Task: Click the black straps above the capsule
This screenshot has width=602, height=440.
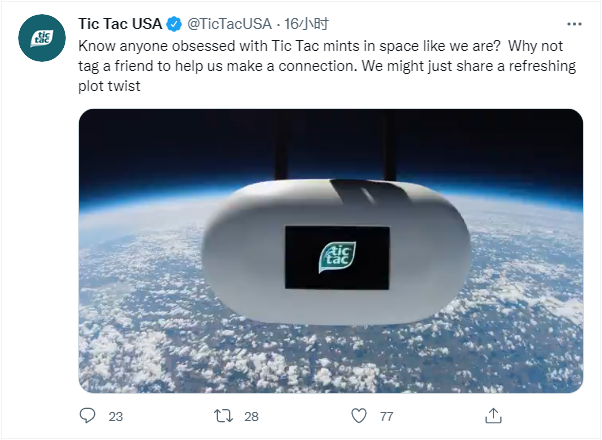Action: tap(334, 146)
